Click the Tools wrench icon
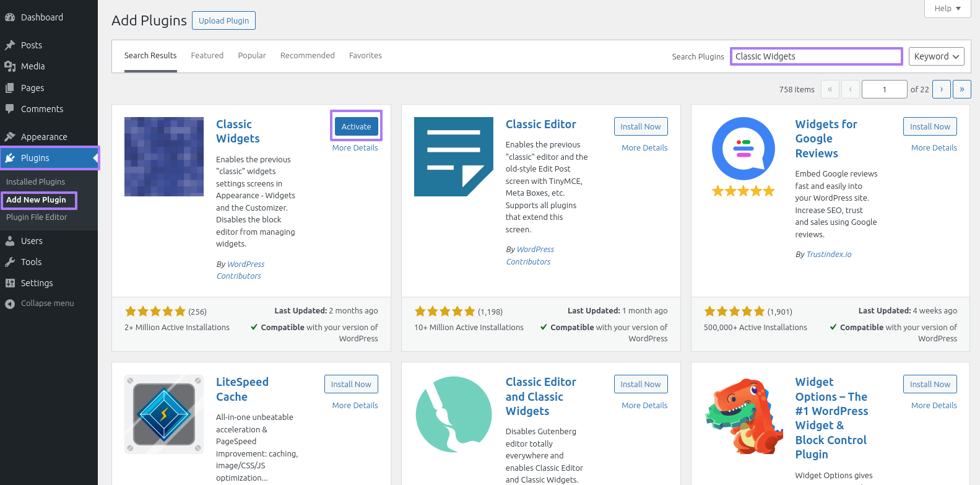 point(10,262)
